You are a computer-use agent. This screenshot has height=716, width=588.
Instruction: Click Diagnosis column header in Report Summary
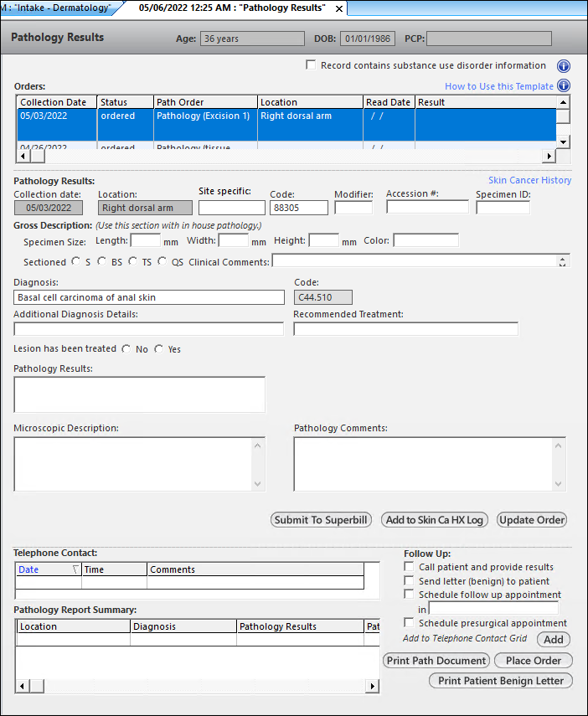(183, 626)
